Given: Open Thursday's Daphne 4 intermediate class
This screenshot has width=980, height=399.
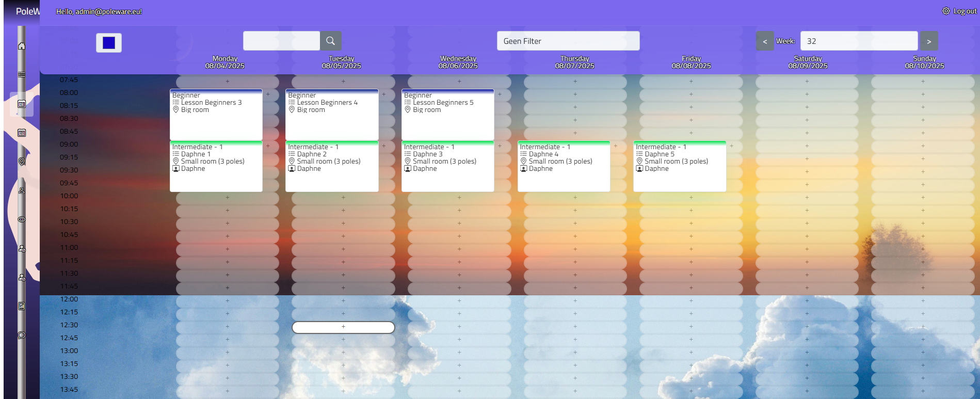Looking at the screenshot, I should pos(564,166).
